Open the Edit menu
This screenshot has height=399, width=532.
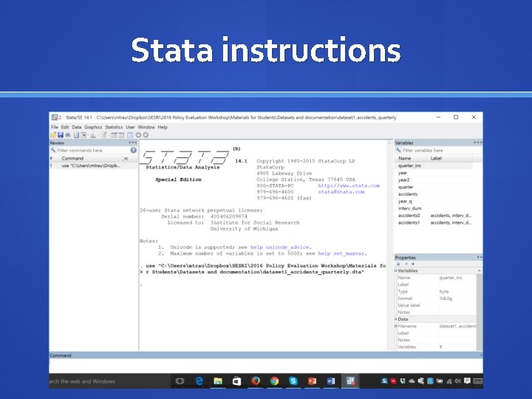tap(65, 127)
